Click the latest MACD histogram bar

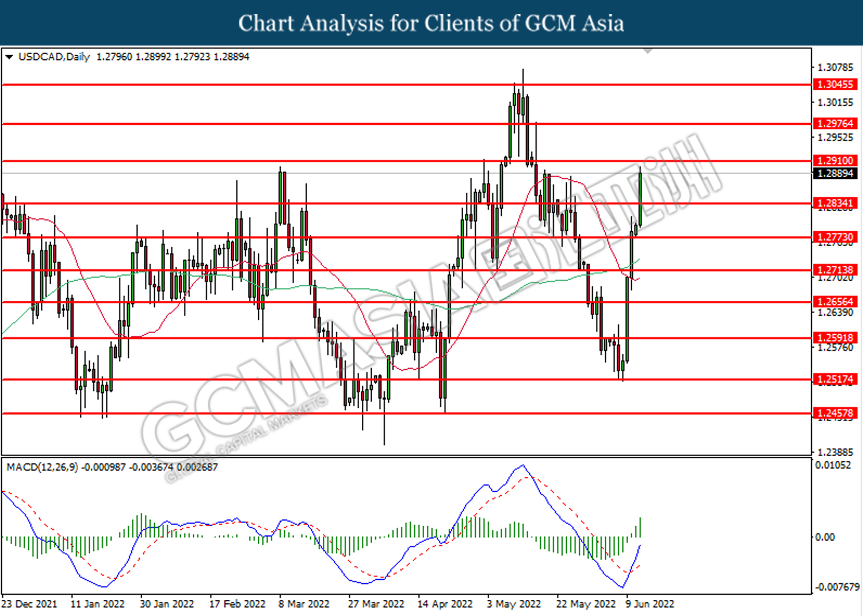tap(640, 527)
